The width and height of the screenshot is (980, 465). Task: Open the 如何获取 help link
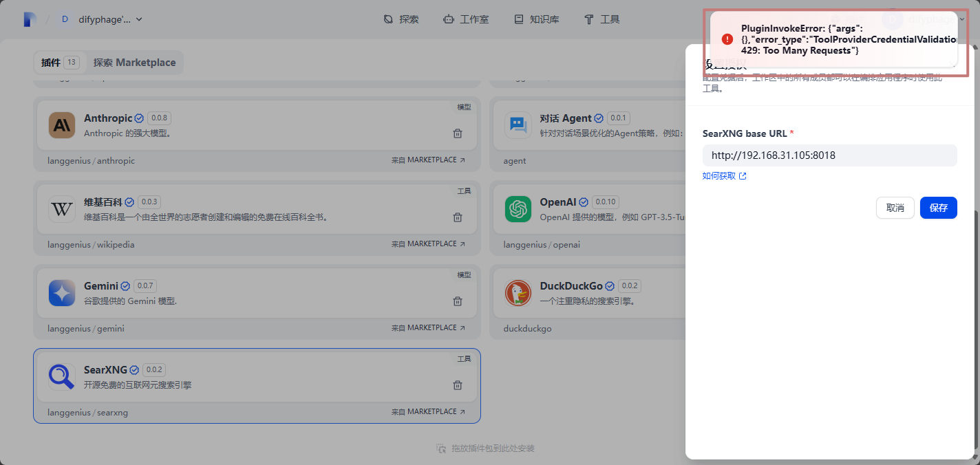click(x=724, y=176)
